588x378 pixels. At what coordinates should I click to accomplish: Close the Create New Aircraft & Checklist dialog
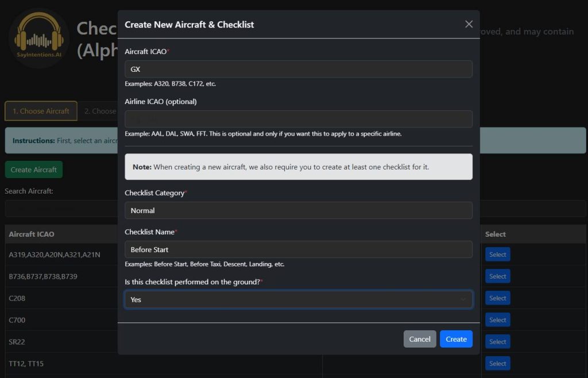[469, 24]
